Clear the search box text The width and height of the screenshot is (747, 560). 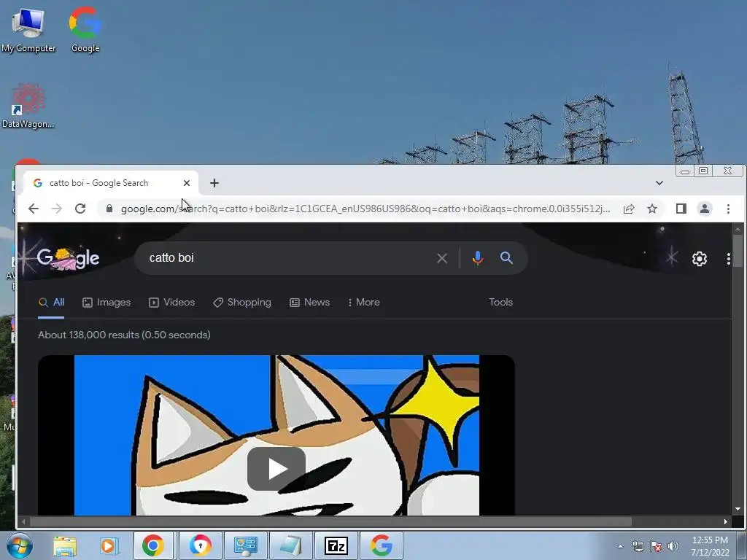point(441,258)
